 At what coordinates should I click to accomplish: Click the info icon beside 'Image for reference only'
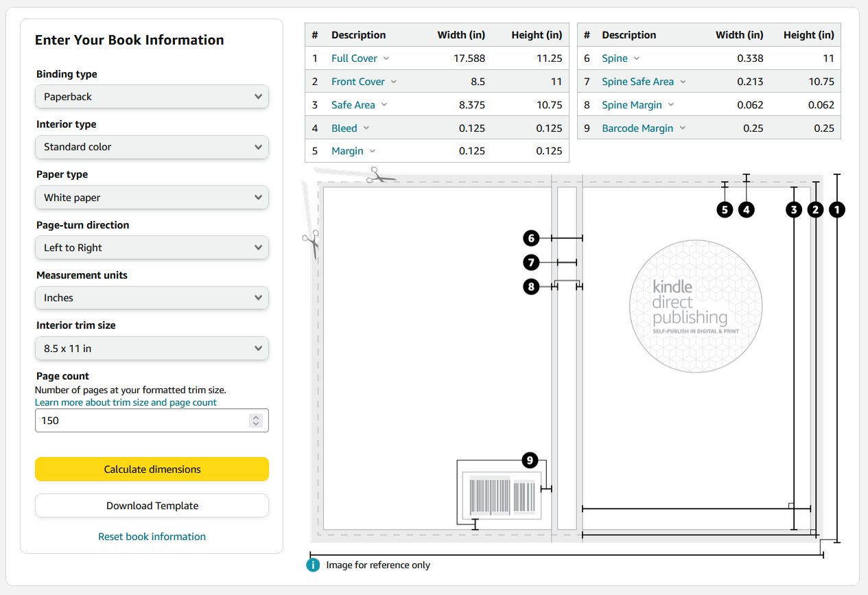tap(313, 565)
